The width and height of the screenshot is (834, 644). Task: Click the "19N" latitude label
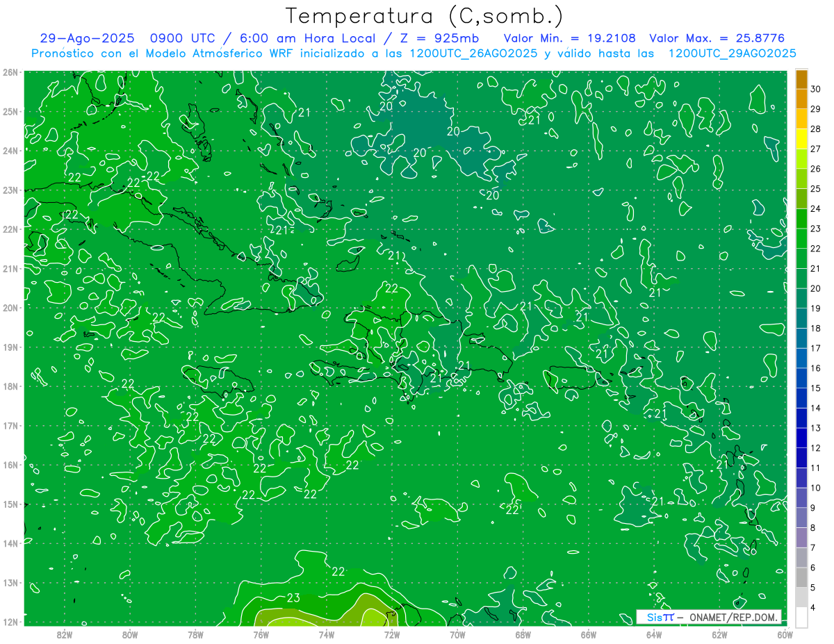point(10,347)
